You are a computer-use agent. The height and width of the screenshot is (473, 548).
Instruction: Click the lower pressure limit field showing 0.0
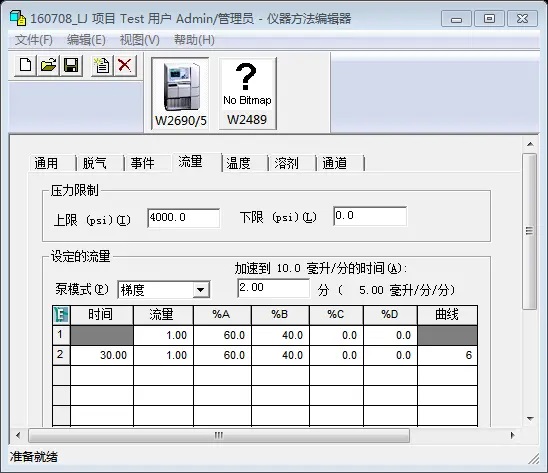[370, 216]
